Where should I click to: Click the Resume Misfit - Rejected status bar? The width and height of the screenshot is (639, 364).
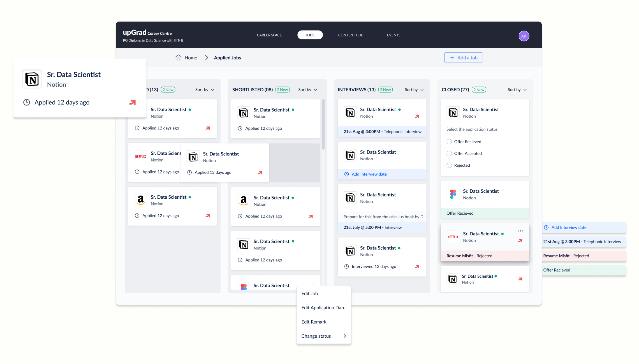click(485, 256)
